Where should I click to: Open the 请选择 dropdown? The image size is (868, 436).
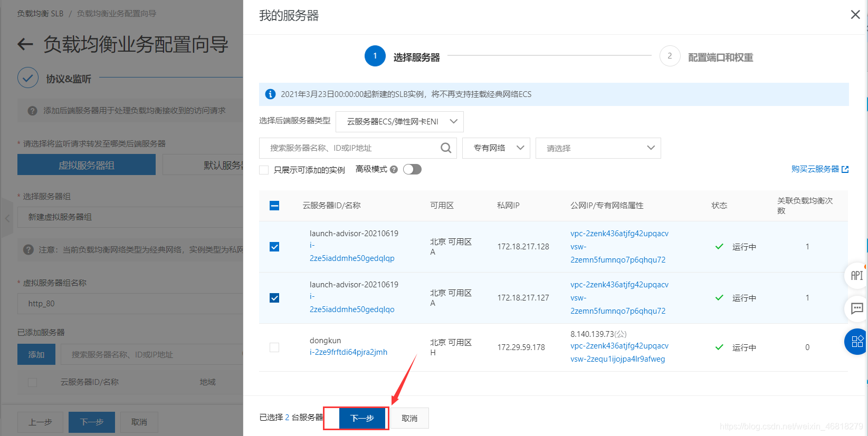tap(598, 148)
